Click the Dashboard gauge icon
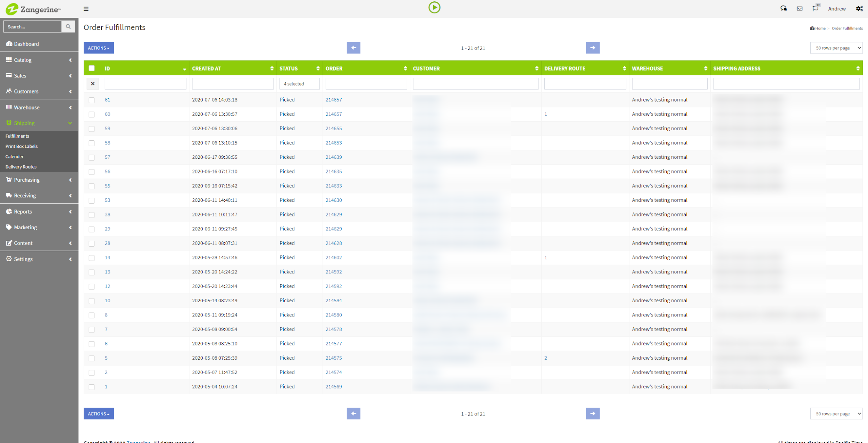 click(9, 44)
